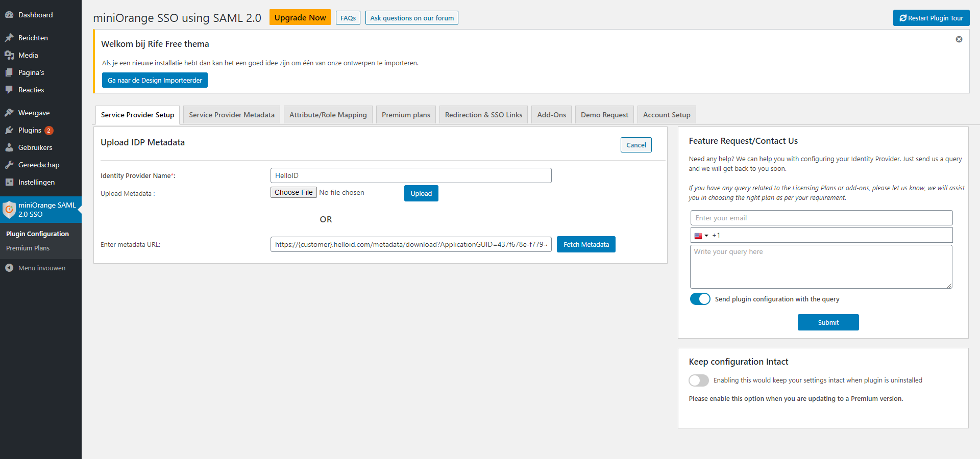The width and height of the screenshot is (980, 459).
Task: Dismiss the Rife Free welcome notice
Action: coord(959,39)
